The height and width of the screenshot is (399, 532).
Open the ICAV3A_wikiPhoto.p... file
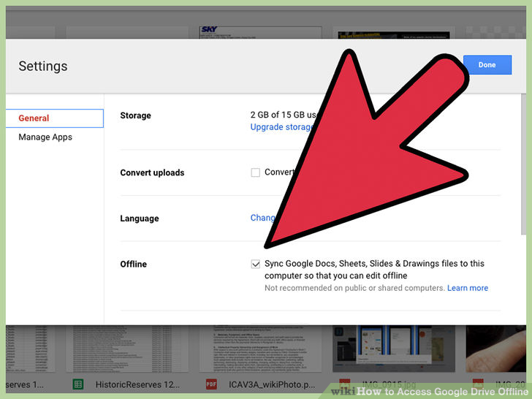272,384
